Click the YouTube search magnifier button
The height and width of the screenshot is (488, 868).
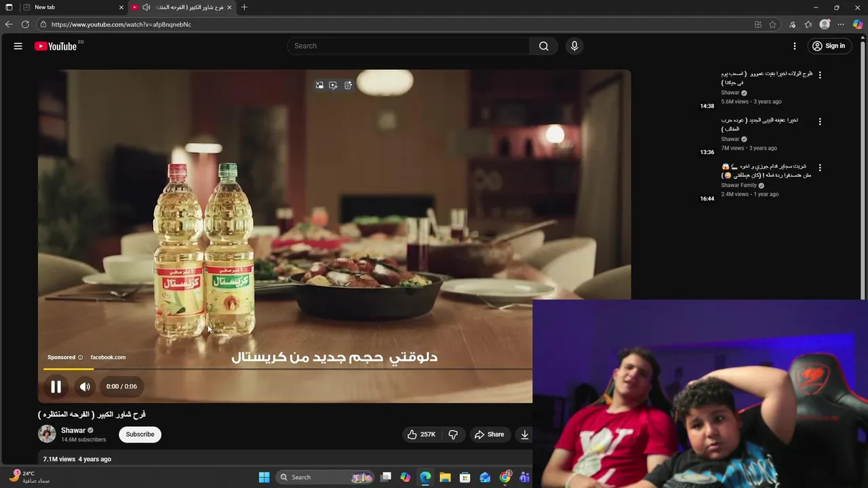(x=544, y=46)
